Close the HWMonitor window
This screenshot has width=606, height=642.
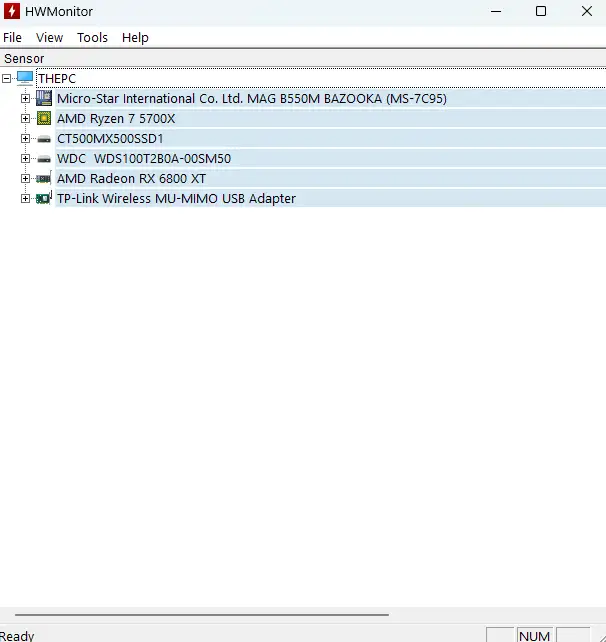click(x=587, y=11)
